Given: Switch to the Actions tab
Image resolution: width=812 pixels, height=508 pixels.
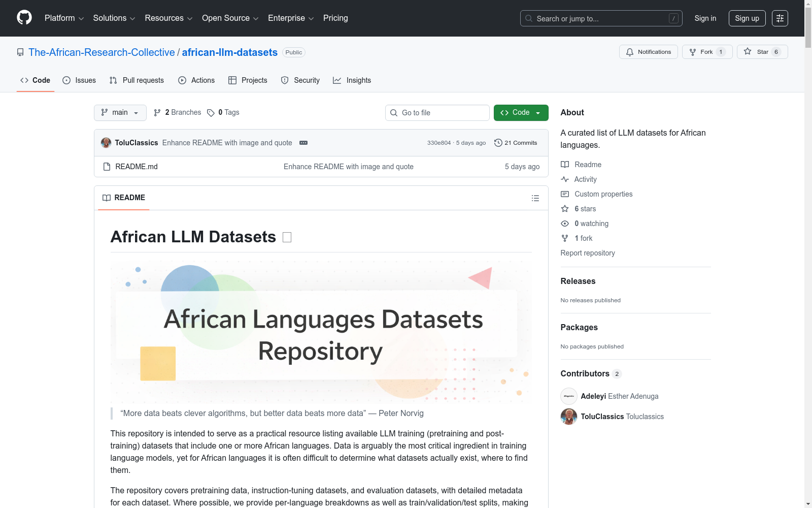Looking at the screenshot, I should click(196, 80).
